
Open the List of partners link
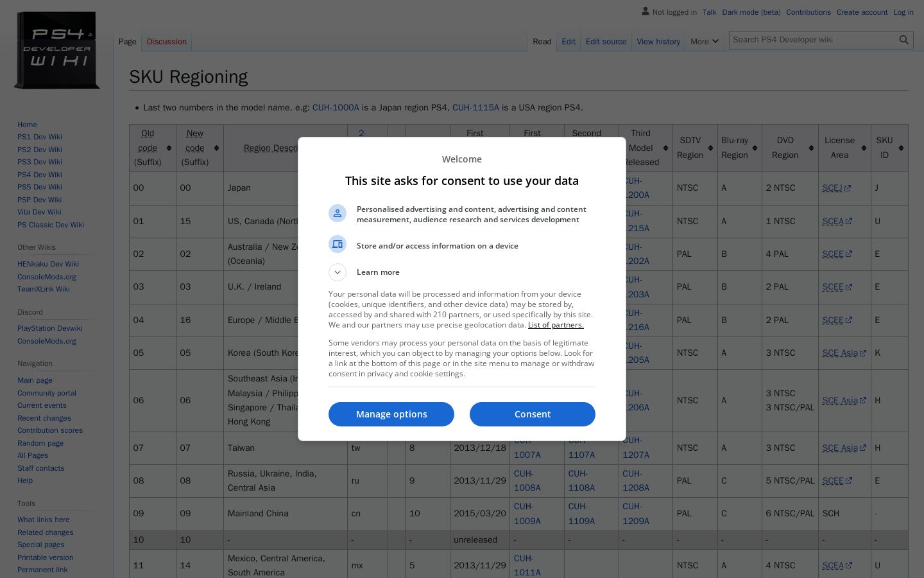coord(556,325)
